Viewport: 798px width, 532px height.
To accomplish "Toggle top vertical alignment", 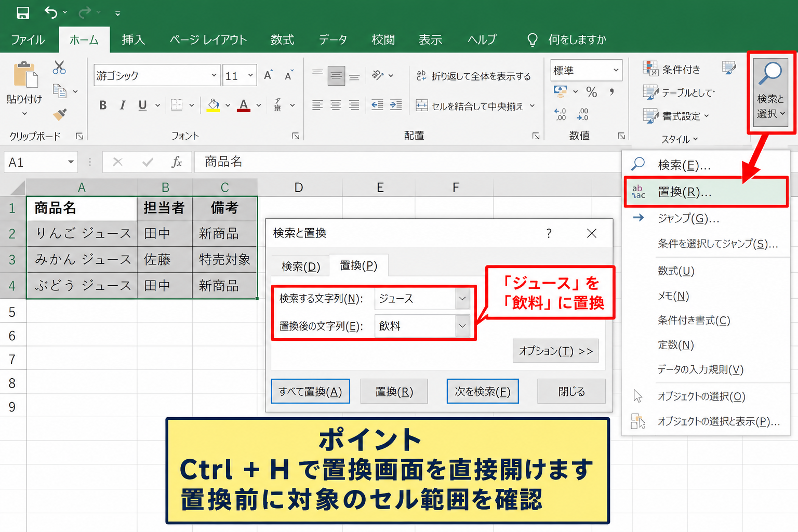I will coord(317,73).
